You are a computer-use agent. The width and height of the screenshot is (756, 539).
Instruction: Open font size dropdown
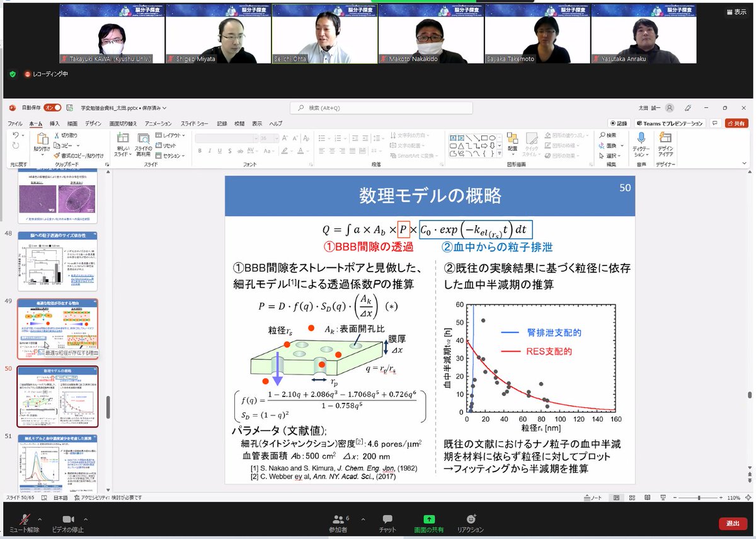pos(275,138)
